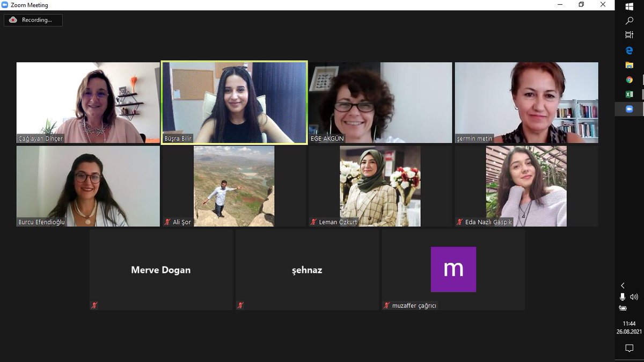Click the 'Zoom Meeting' window title

(30, 5)
